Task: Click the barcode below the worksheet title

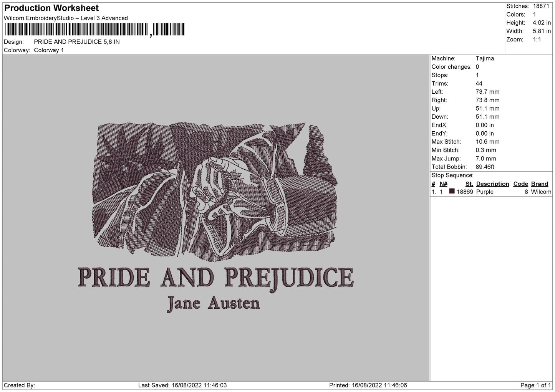Action: pyautogui.click(x=95, y=30)
